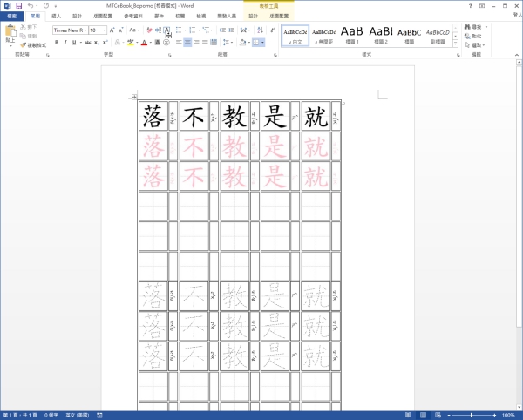Switch to the References (參考資料) tab
The image size is (523, 420).
pos(133,16)
